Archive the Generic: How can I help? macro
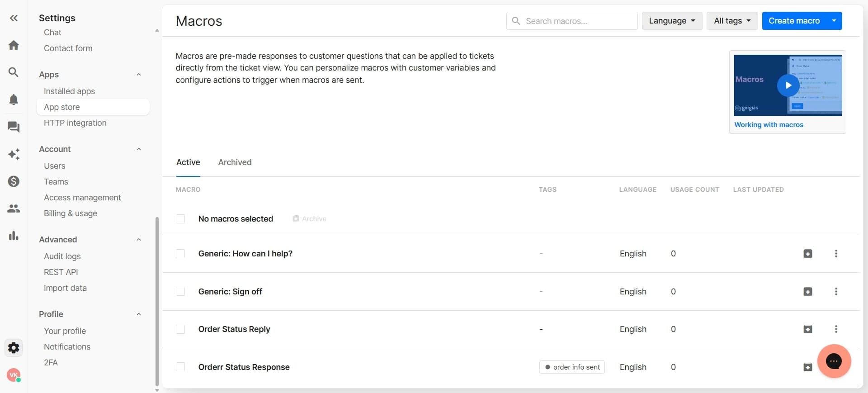 click(807, 254)
